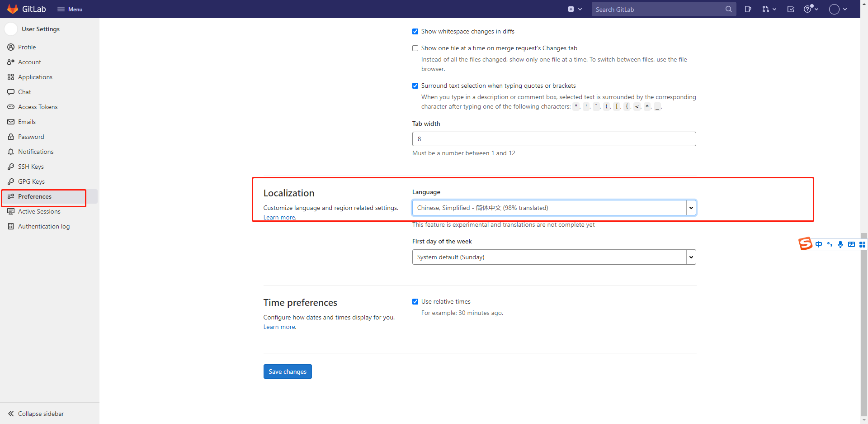Switch Sogou input between Chinese and English

pyautogui.click(x=819, y=244)
